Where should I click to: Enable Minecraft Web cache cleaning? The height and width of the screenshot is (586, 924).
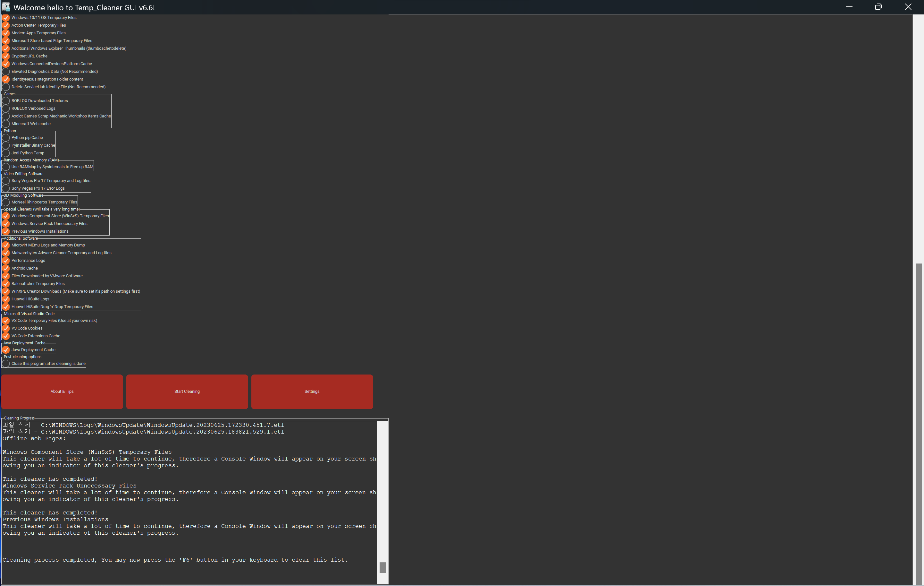(x=6, y=124)
